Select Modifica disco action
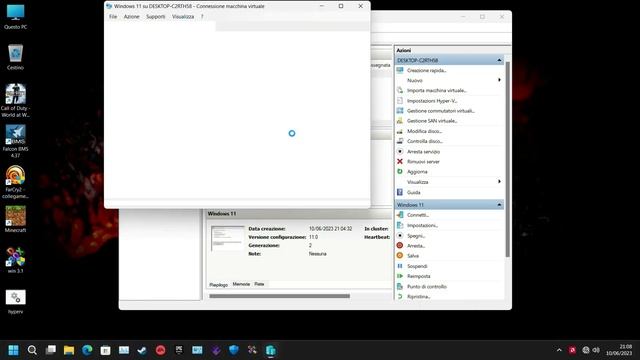Image resolution: width=640 pixels, height=360 pixels. pyautogui.click(x=424, y=131)
